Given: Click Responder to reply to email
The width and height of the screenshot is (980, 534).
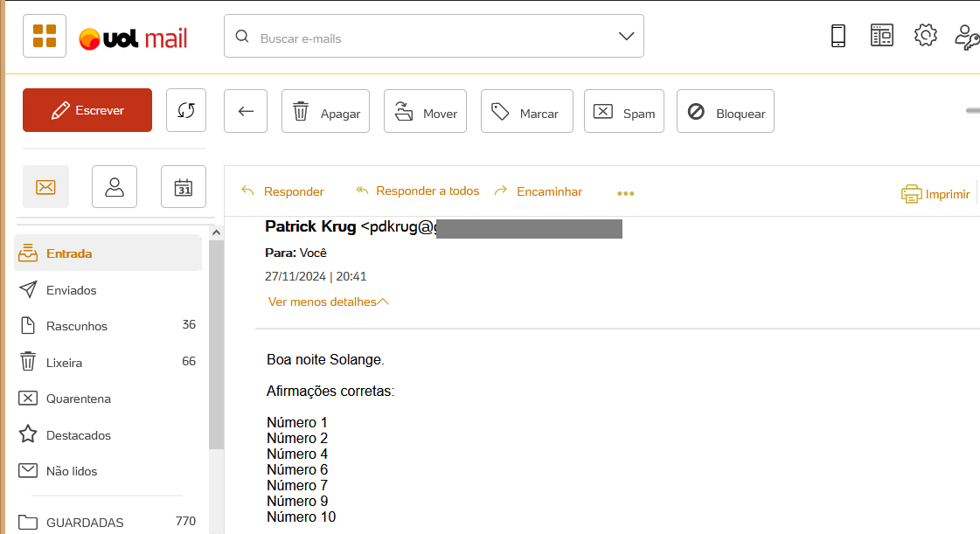Looking at the screenshot, I should (x=282, y=191).
